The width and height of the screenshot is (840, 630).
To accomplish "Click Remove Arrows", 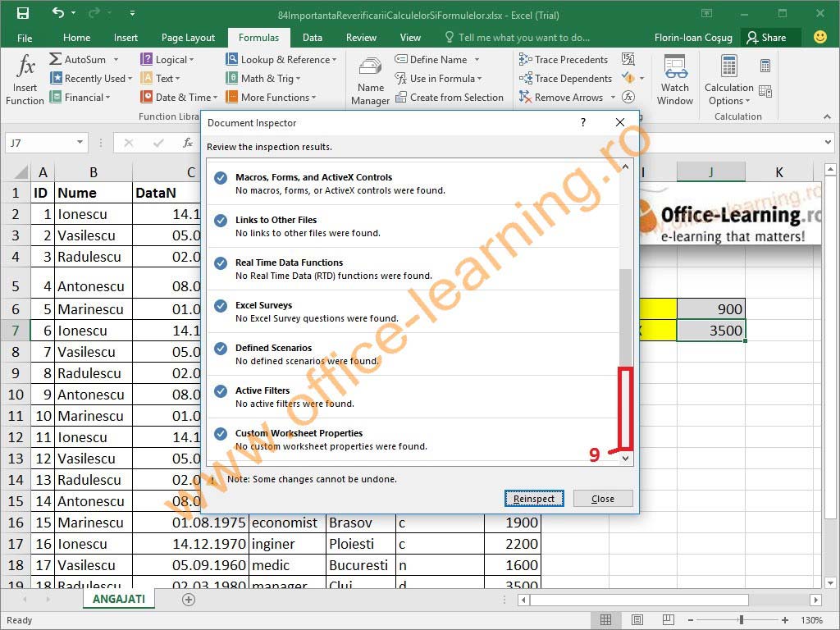I will tap(561, 97).
